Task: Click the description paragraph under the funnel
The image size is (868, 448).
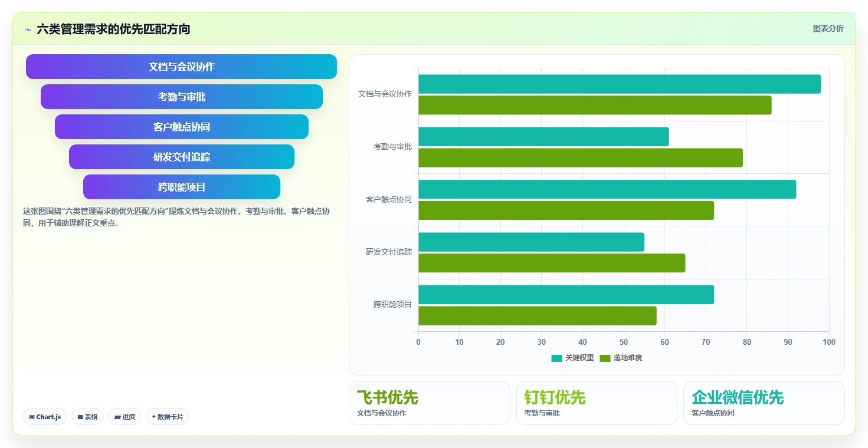Action: (x=176, y=217)
